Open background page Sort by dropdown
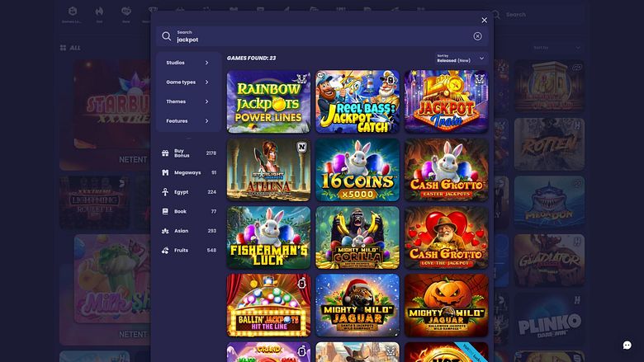The image size is (644, 362). [557, 48]
